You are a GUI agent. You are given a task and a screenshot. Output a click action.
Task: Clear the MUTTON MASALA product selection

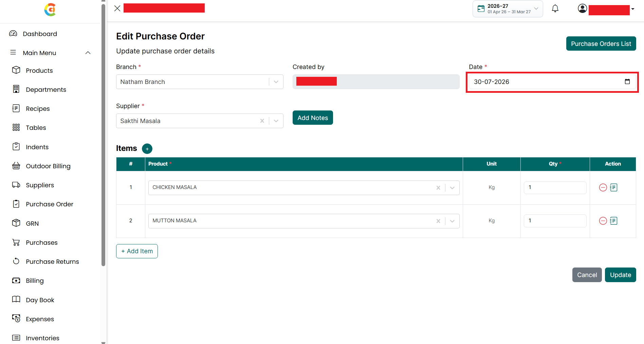pyautogui.click(x=438, y=221)
